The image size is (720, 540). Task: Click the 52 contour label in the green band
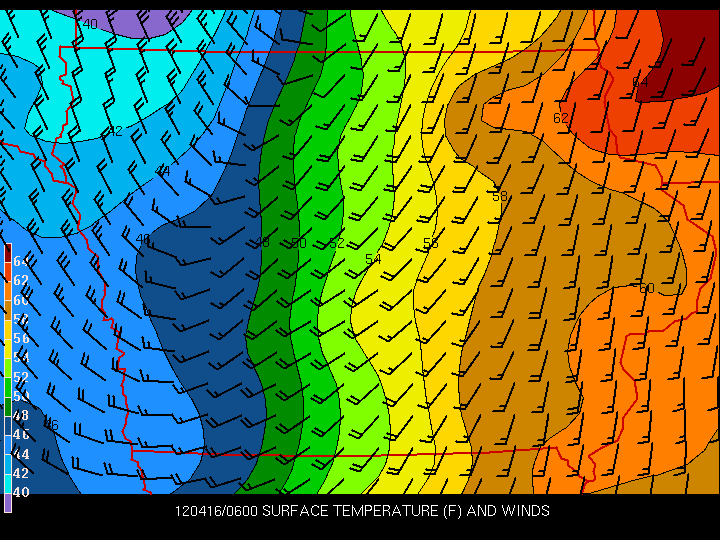(337, 243)
